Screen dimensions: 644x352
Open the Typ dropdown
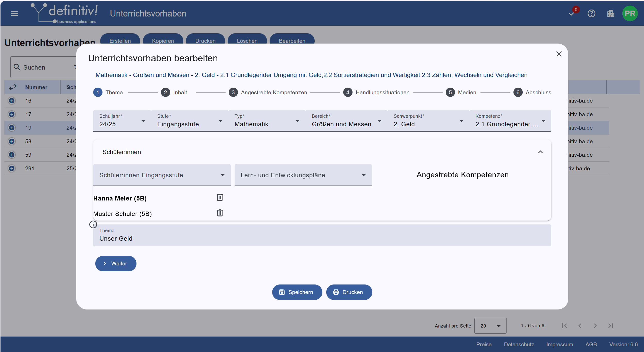point(267,121)
